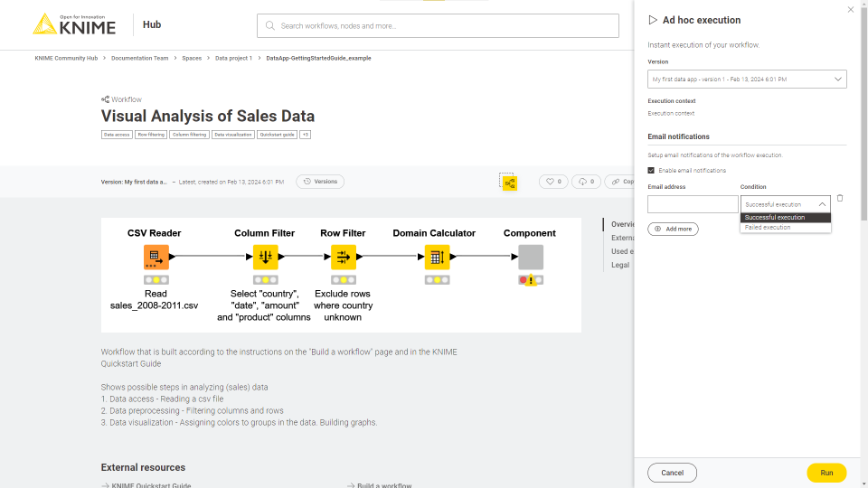Open Documentation Team breadcrumb link

point(139,58)
